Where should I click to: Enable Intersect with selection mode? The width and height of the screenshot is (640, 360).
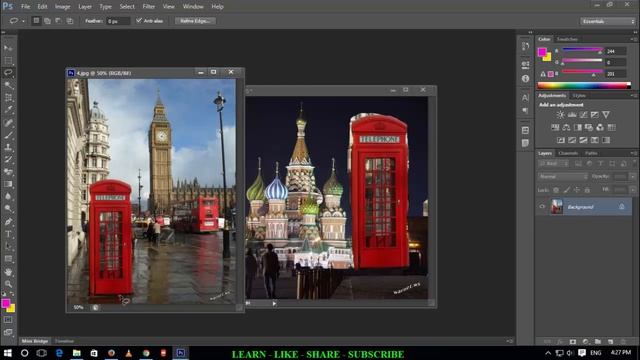[x=70, y=21]
